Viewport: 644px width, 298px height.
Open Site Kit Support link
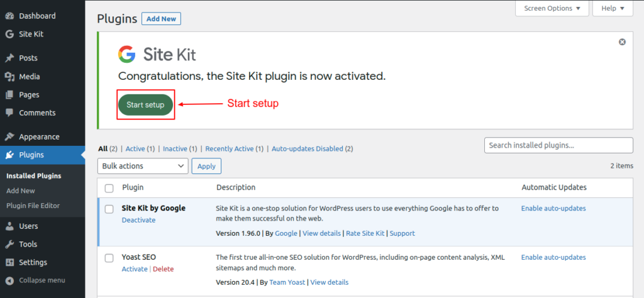tap(402, 233)
